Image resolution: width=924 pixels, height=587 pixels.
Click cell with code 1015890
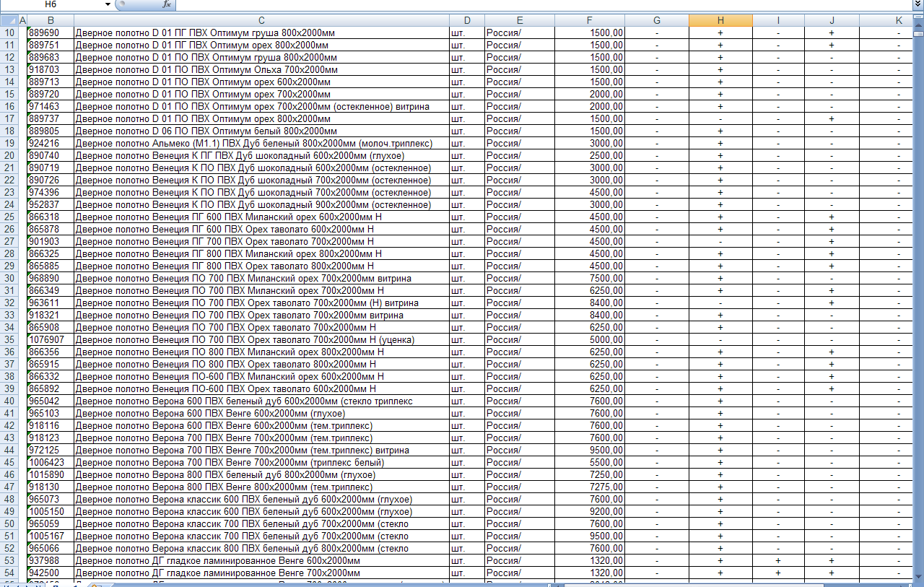50,474
